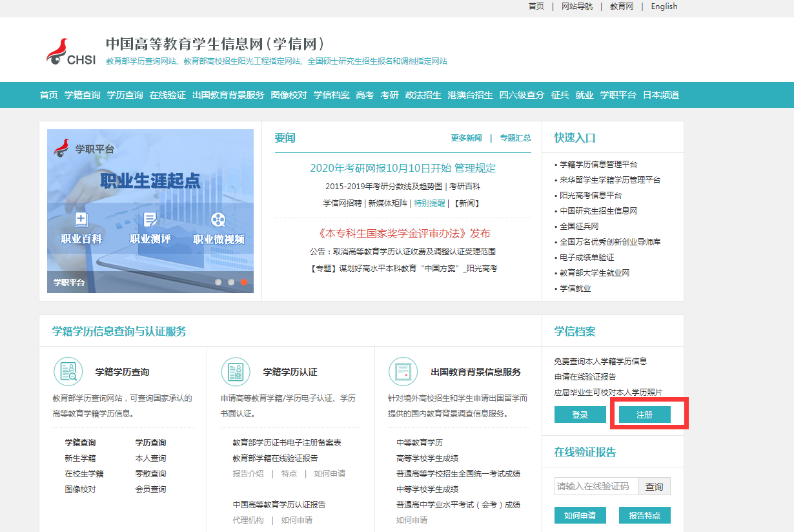This screenshot has height=532, width=794.
Task: Open 学籍查询 in the teal navigation bar
Action: [x=83, y=95]
